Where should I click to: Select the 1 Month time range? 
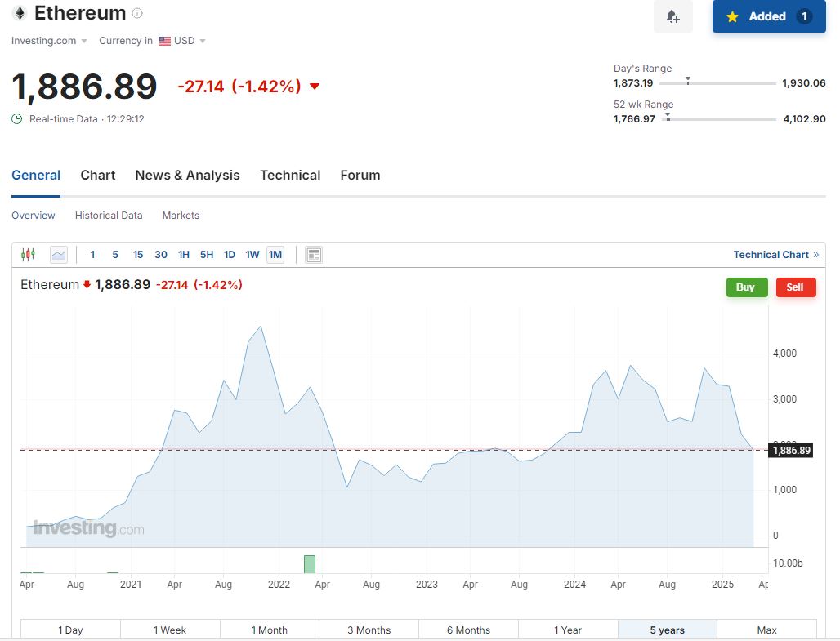click(x=270, y=630)
